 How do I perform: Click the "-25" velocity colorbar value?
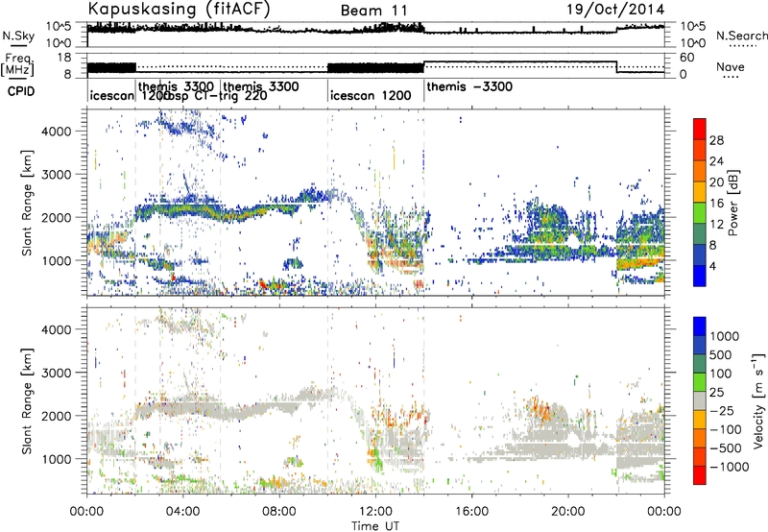pos(722,410)
